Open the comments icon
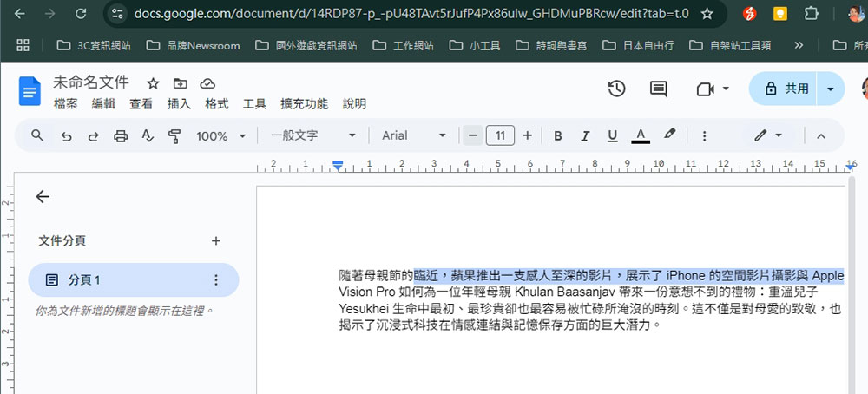Viewport: 868px width, 394px height. 658,89
